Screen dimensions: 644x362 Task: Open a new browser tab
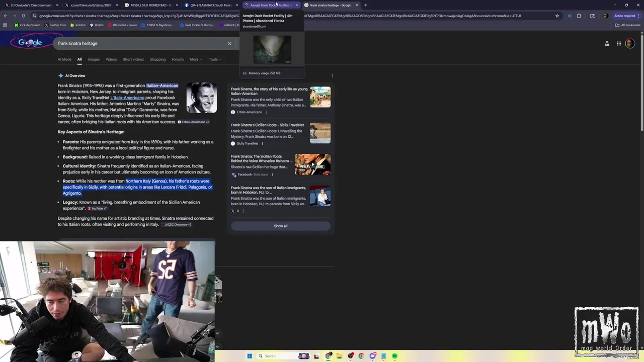366,5
